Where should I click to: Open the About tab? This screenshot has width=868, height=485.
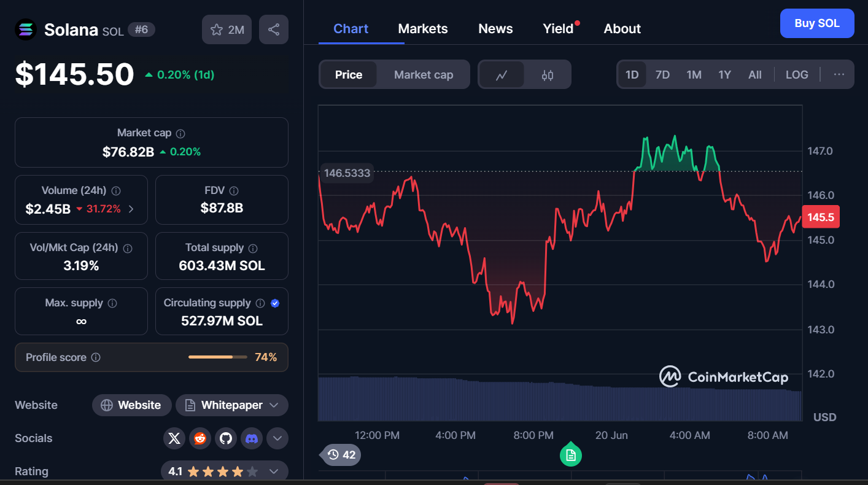tap(622, 29)
